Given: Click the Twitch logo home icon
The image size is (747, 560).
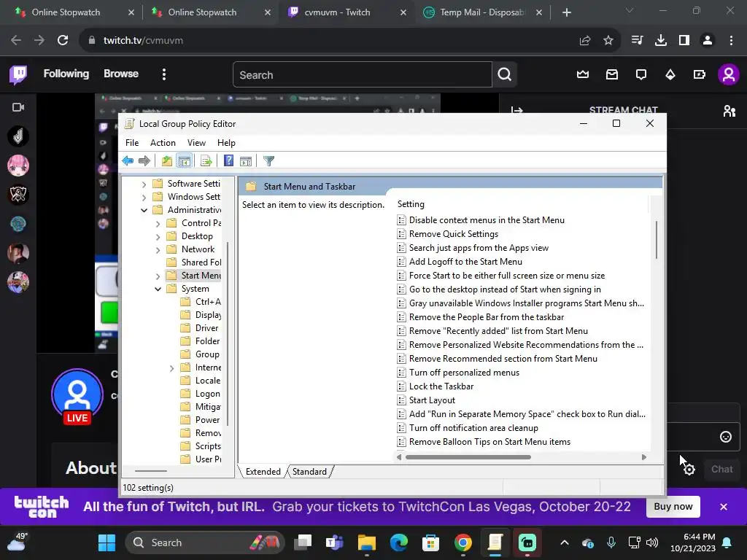Looking at the screenshot, I should 18,74.
